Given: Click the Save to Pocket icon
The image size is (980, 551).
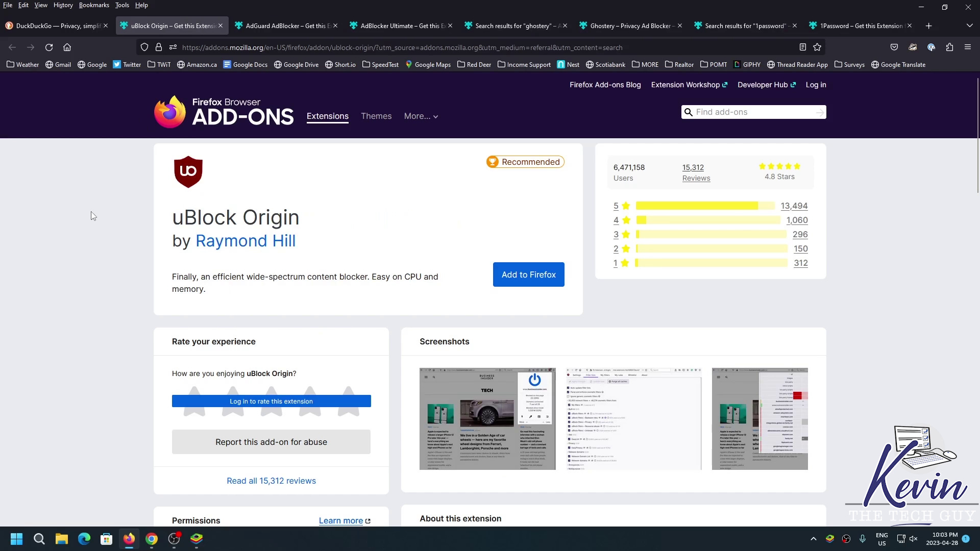Looking at the screenshot, I should (894, 47).
